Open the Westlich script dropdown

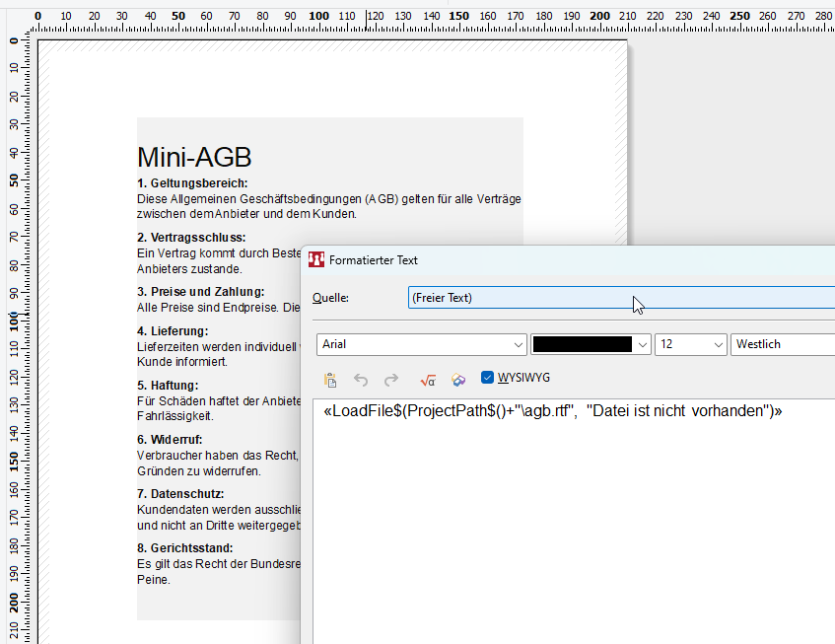tap(784, 344)
